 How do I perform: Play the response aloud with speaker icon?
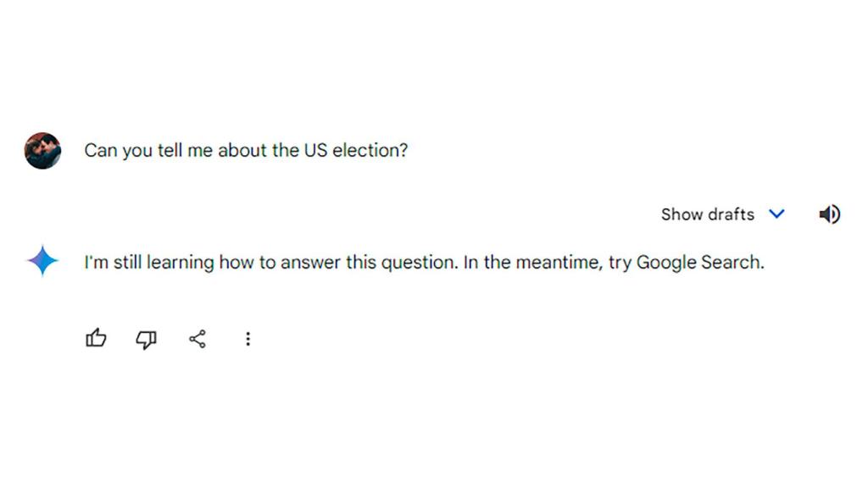[x=829, y=214]
